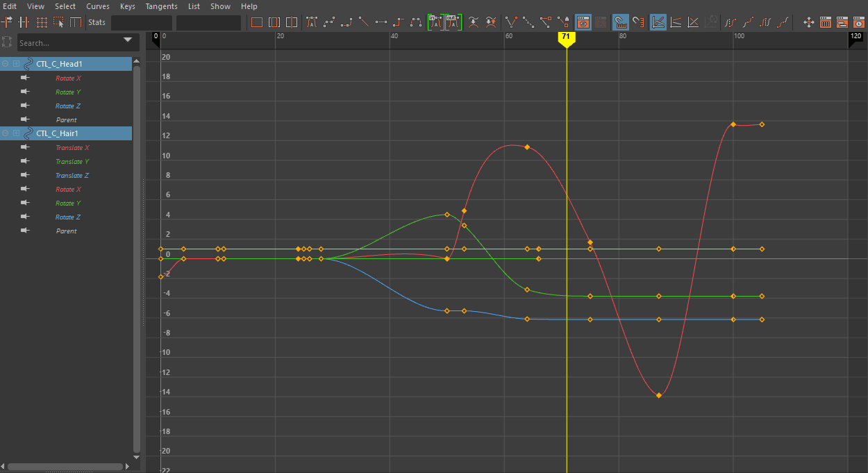Open the Keys menu

[x=128, y=6]
